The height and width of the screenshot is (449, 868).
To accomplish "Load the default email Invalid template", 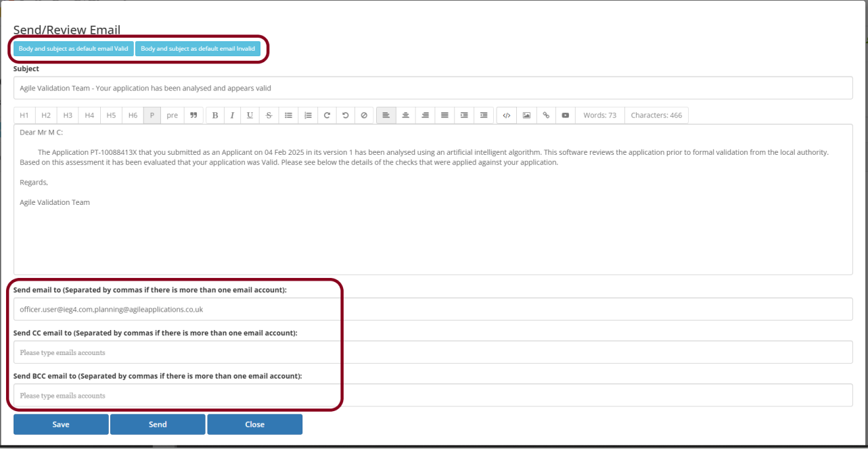I will coord(198,49).
